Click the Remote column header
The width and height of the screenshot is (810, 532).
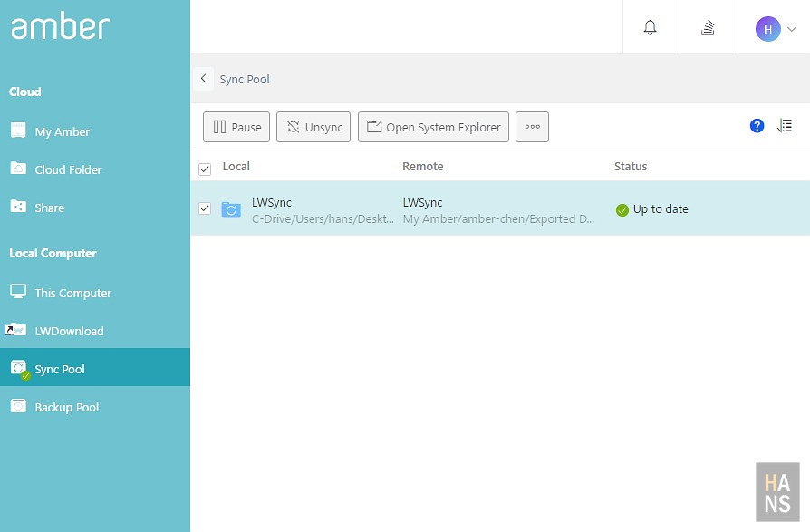pyautogui.click(x=422, y=167)
